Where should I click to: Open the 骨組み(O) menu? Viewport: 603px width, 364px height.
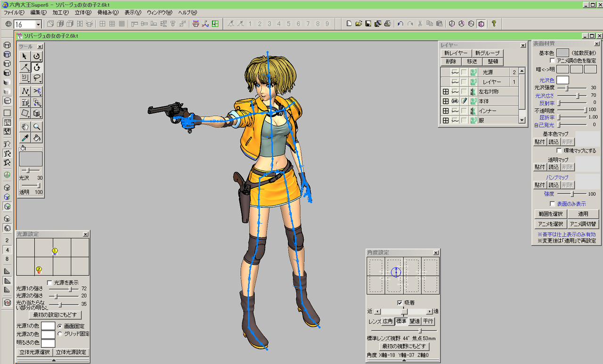(x=108, y=12)
